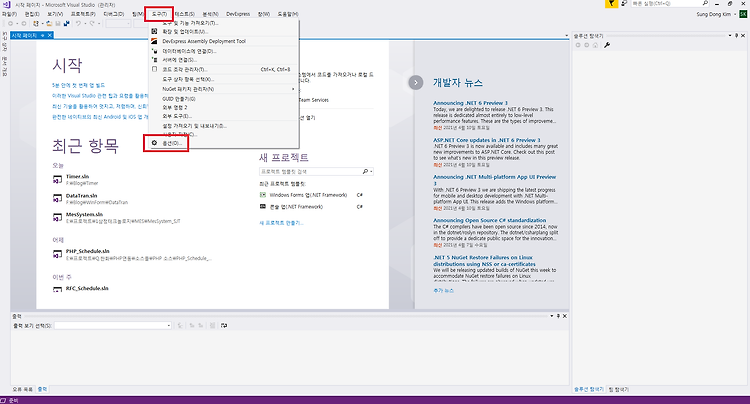
Task: Click 추가 뉴스 more news link
Action: click(443, 291)
